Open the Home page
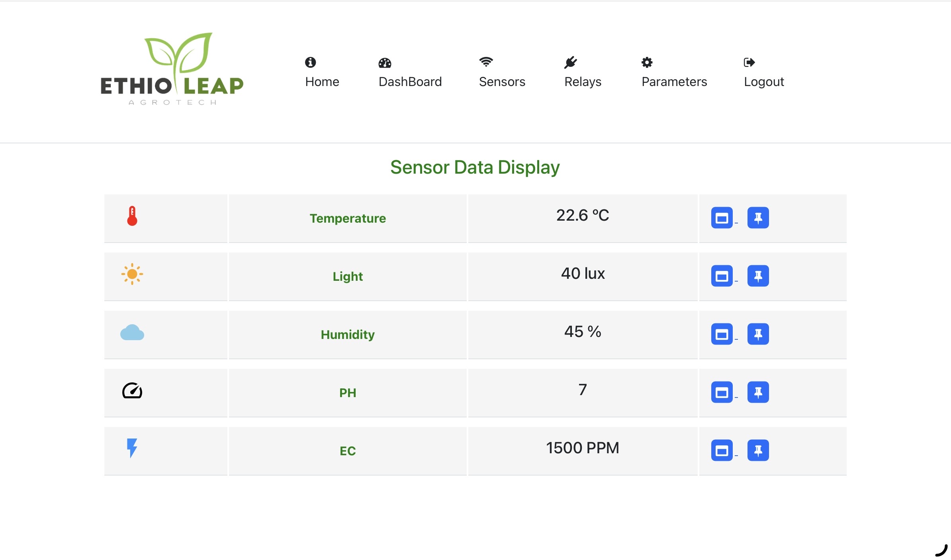Viewport: 951px width, 560px height. click(322, 81)
